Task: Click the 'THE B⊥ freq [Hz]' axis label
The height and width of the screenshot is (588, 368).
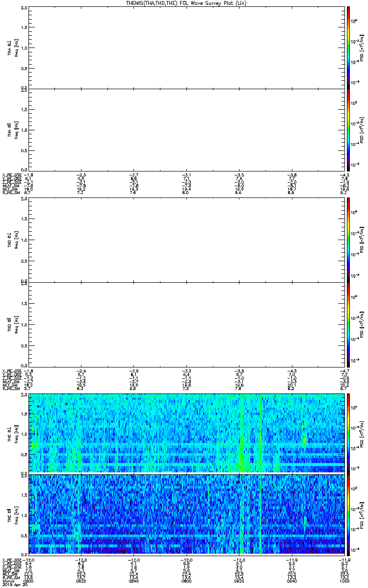Action: pyautogui.click(x=13, y=434)
